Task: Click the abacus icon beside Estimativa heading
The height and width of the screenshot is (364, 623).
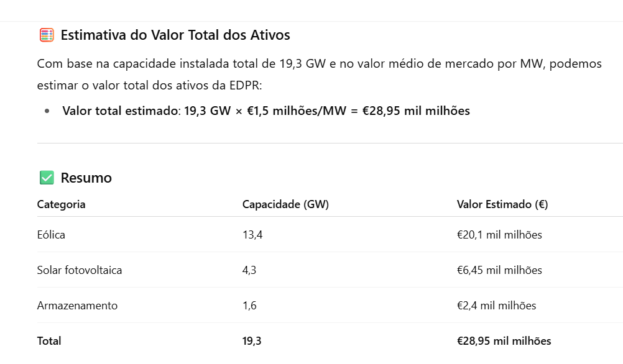Action: pos(47,35)
